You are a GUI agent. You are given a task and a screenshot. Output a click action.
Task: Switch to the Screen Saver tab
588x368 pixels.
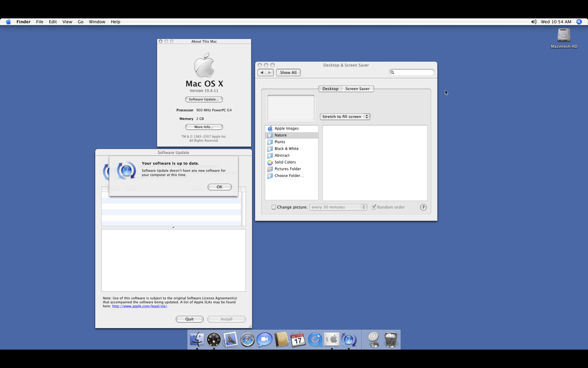[x=357, y=89]
